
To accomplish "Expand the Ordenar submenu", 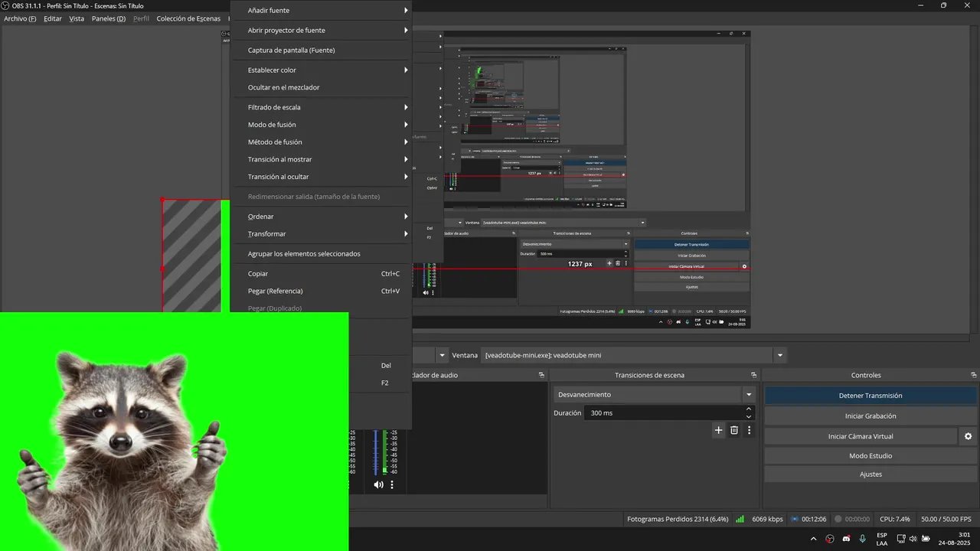I will 321,217.
